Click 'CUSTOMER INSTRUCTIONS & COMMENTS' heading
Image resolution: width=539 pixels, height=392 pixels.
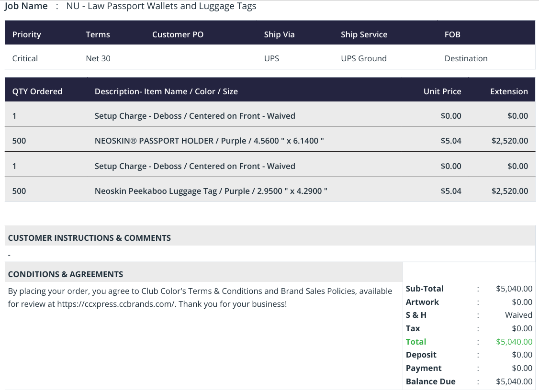(90, 238)
